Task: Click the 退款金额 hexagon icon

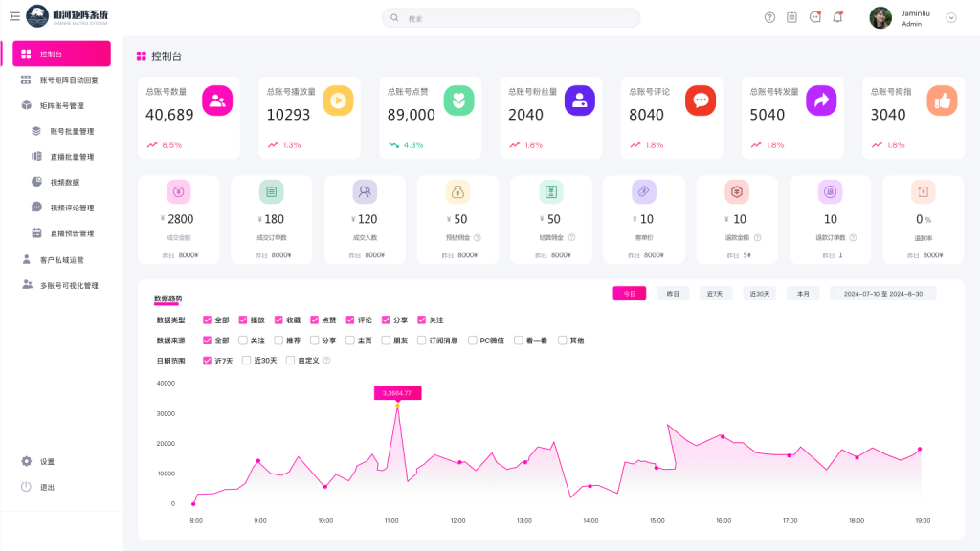Action: coord(737,191)
